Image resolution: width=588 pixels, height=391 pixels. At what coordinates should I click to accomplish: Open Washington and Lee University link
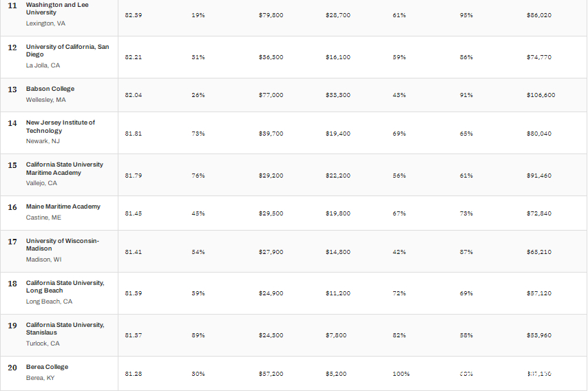[57, 8]
